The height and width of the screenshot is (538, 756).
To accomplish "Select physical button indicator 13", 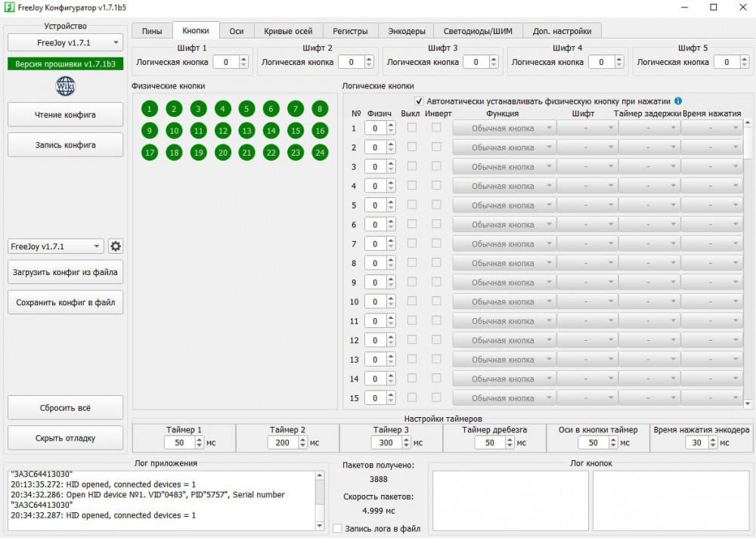I will [x=247, y=131].
